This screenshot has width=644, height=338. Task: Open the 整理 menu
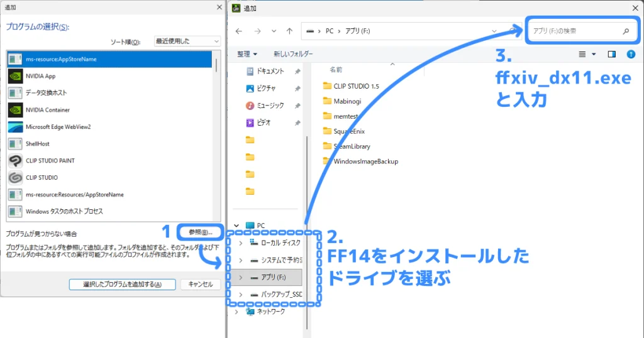pos(247,54)
